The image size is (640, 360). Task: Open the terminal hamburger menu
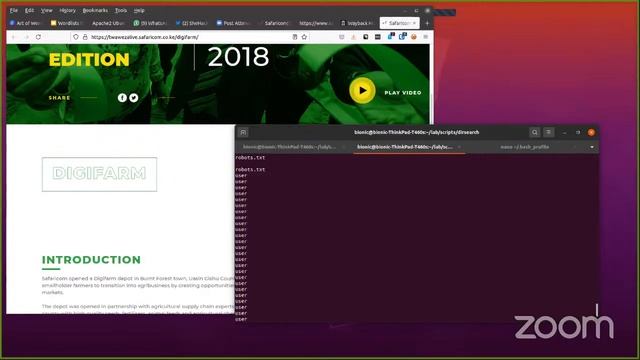549,132
